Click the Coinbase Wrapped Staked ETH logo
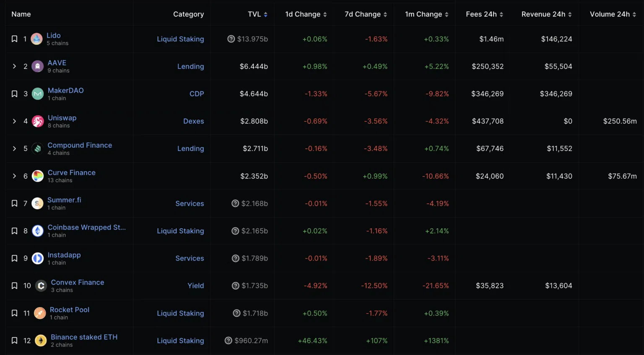 38,231
